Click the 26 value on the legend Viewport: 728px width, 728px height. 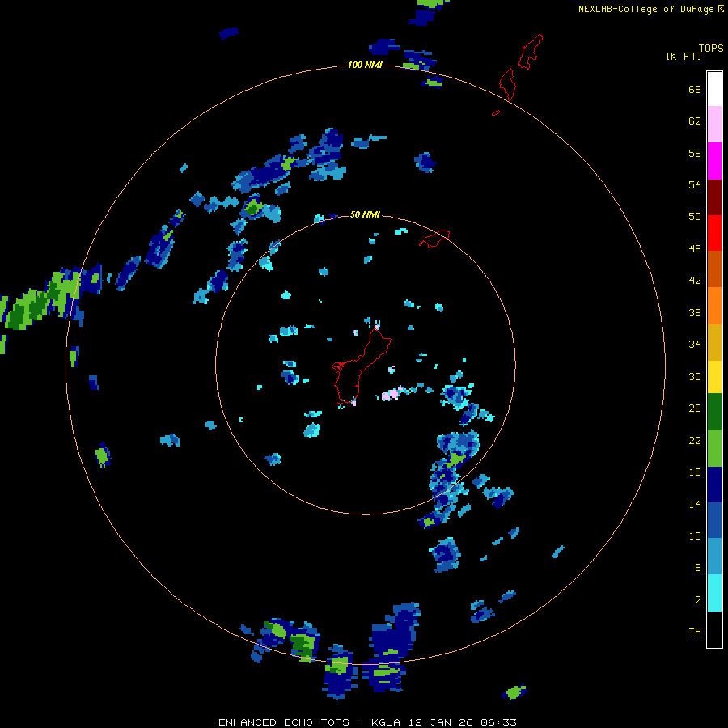[x=695, y=408]
